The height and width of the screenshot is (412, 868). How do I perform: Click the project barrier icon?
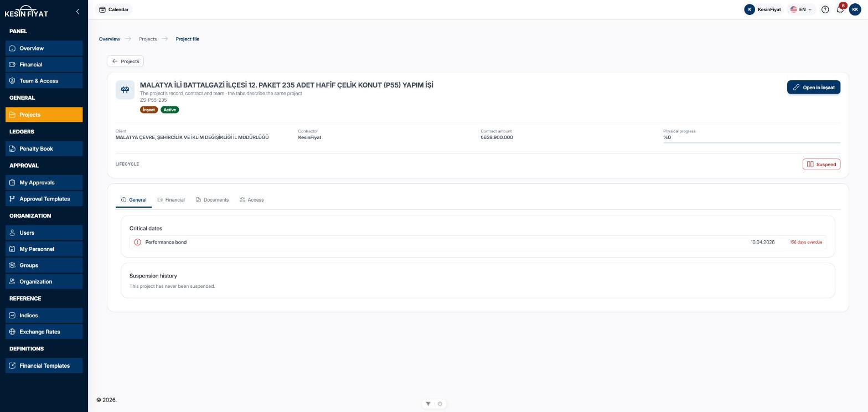125,90
